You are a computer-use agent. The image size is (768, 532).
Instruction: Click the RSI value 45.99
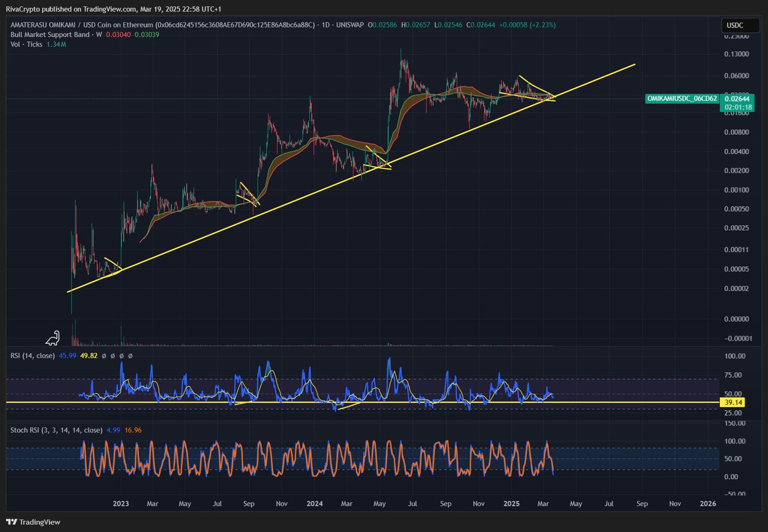(67, 356)
